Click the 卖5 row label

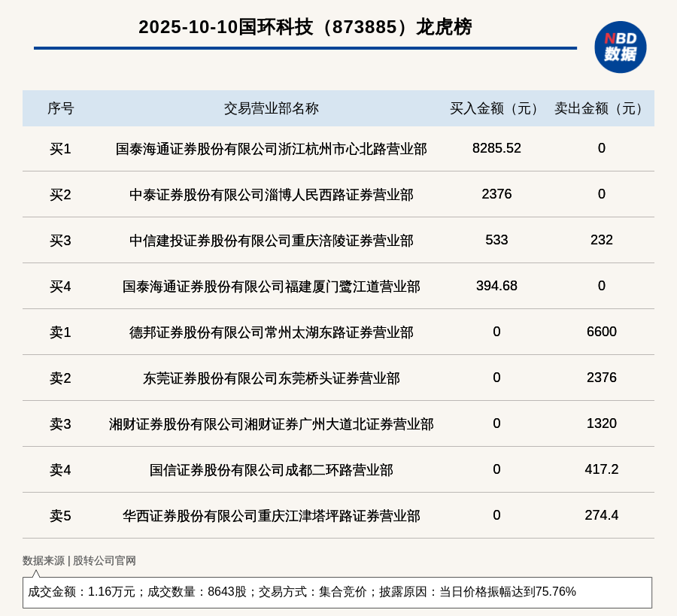60,516
